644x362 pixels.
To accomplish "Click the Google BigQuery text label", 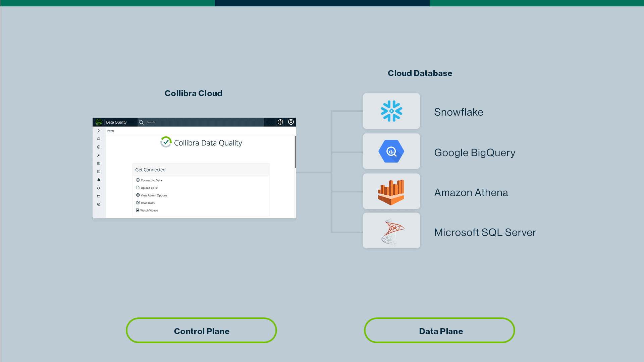I will (475, 153).
